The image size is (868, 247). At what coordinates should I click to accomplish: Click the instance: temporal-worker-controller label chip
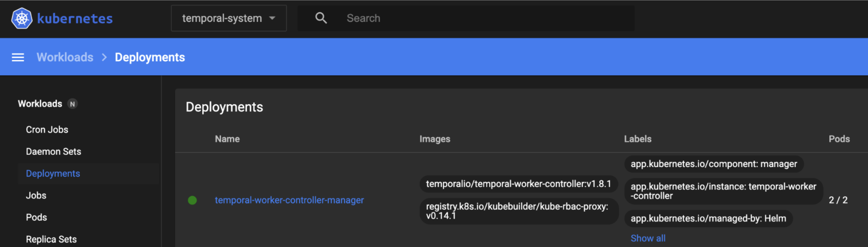pyautogui.click(x=723, y=191)
